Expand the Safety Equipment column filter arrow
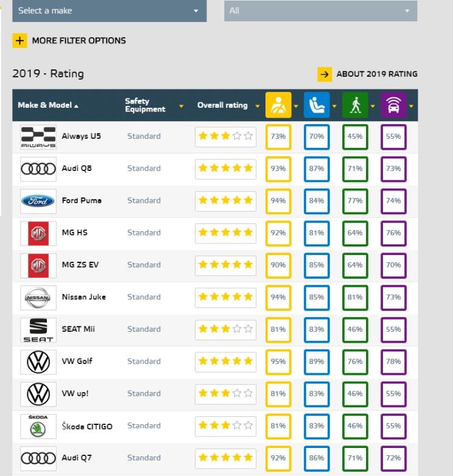This screenshot has height=476, width=453. coord(181,106)
